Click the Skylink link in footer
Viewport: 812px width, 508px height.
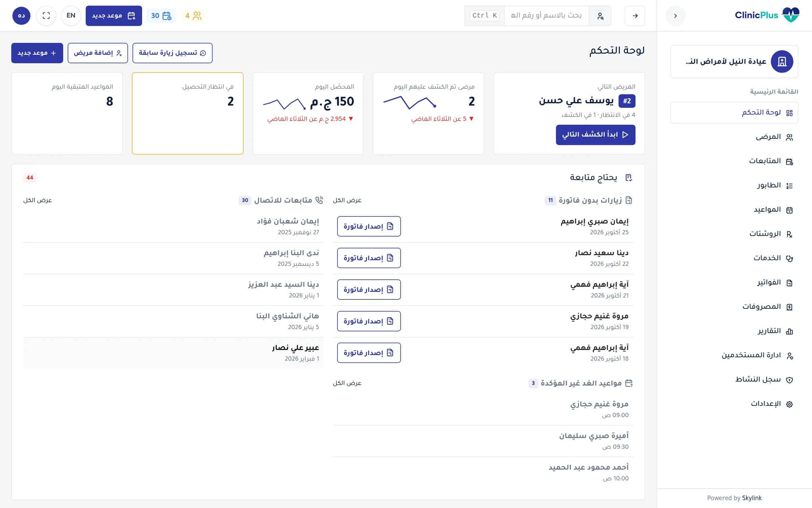coord(751,498)
